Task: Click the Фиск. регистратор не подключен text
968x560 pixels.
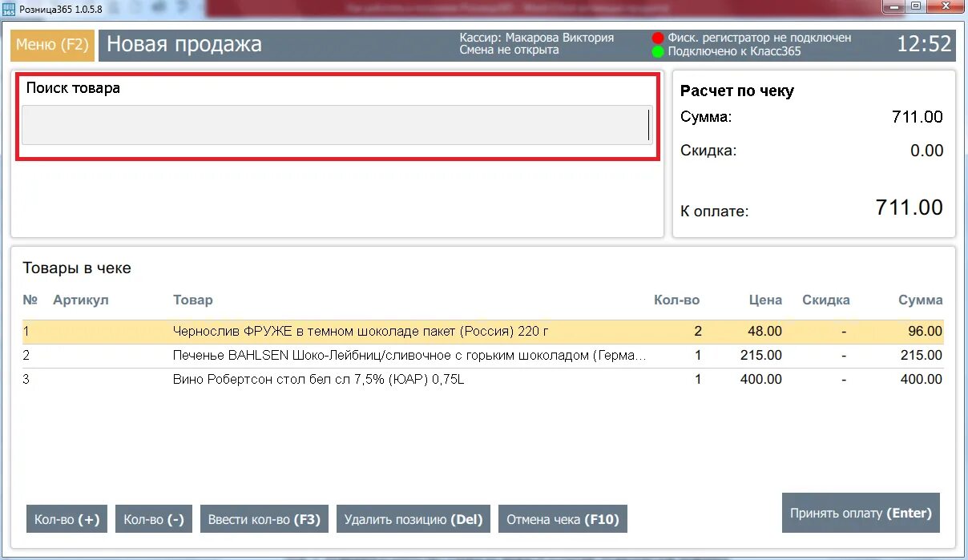Action: [x=760, y=38]
